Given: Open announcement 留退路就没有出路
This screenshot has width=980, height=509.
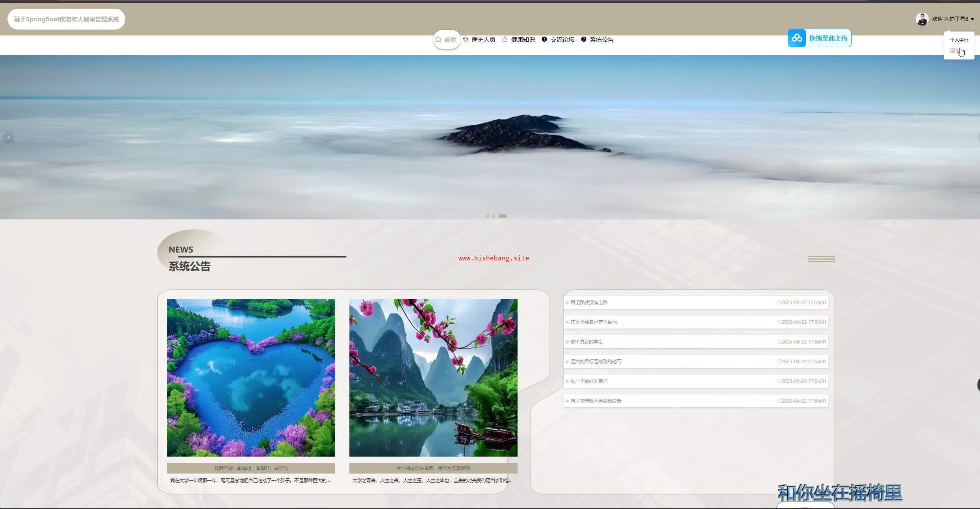Looking at the screenshot, I should tap(589, 302).
